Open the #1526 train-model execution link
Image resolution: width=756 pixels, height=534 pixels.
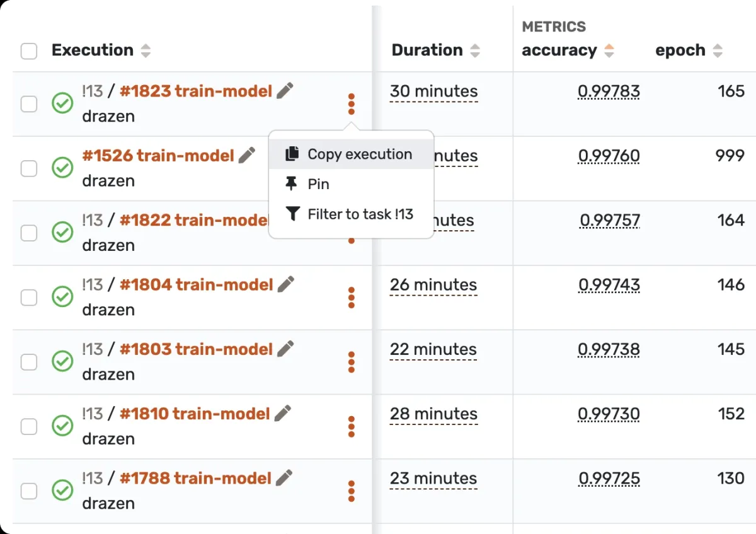(x=158, y=155)
